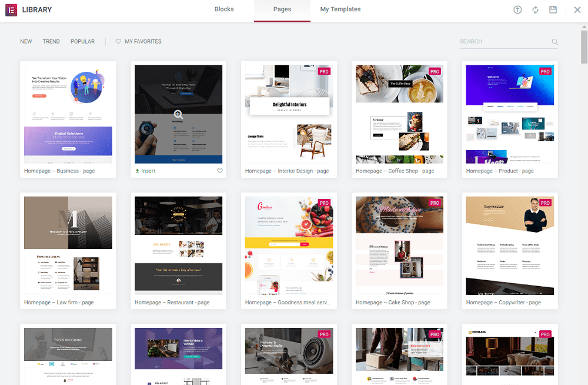The image size is (588, 385).
Task: Open Homepage – Cake Shop thumbnail
Action: click(399, 245)
